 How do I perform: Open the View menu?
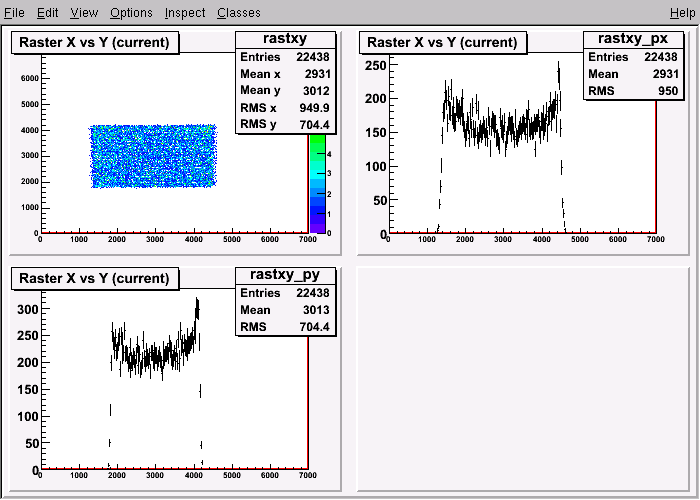[x=84, y=13]
